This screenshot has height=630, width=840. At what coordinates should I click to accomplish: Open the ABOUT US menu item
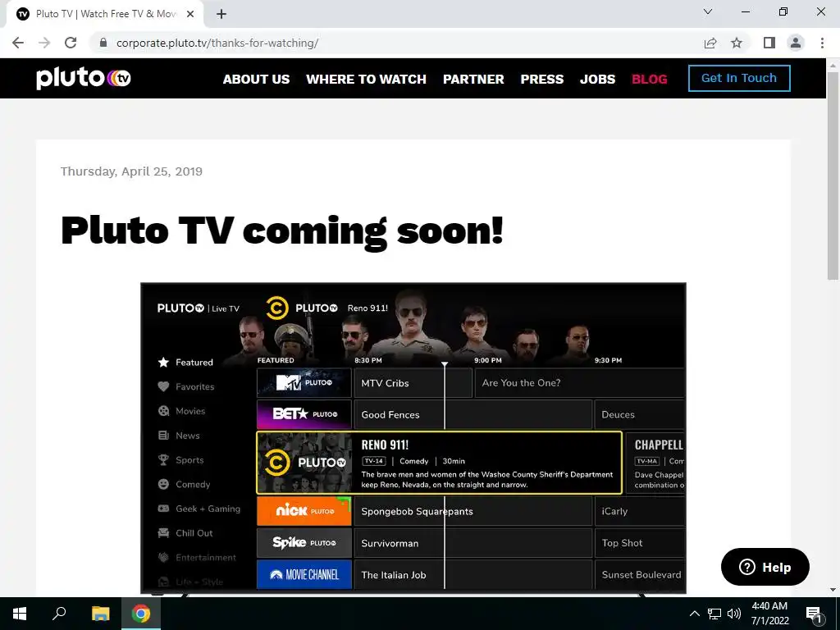coord(256,80)
